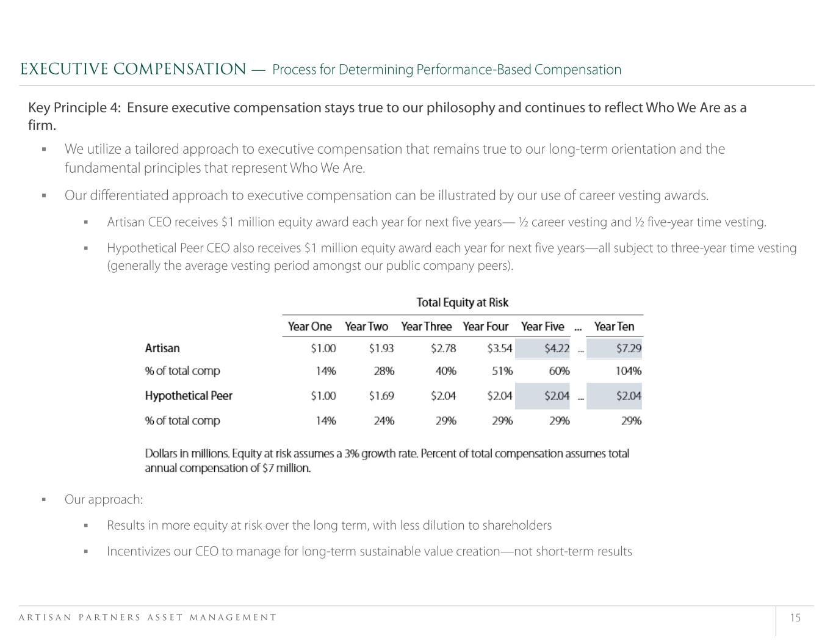Image resolution: width=833 pixels, height=644 pixels.
Task: Click the Artisan row label
Action: point(162,349)
